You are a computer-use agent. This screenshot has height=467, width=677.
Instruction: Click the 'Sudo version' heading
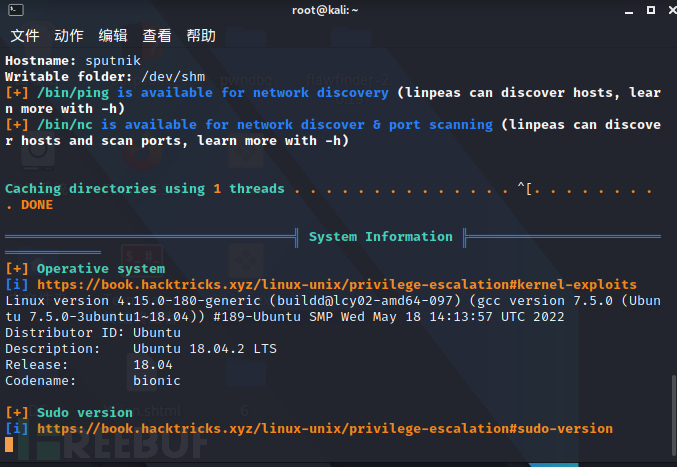point(85,412)
